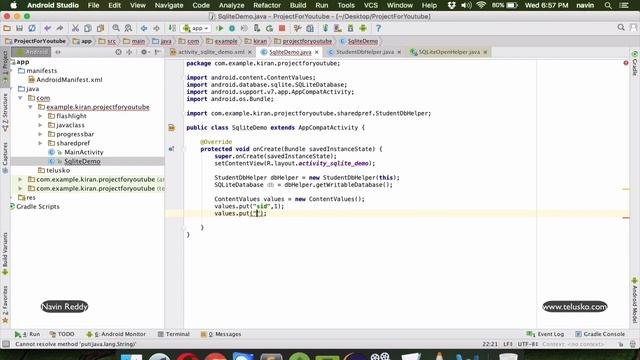Screen dimensions: 640x360
Task: Click the Find magnifier toolbar icon
Action: click(x=116, y=28)
